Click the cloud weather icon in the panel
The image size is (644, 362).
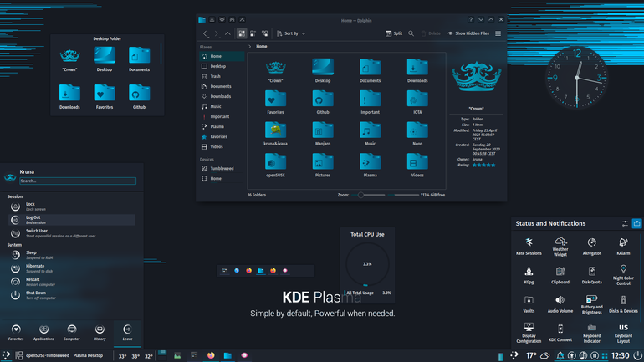tap(544, 355)
